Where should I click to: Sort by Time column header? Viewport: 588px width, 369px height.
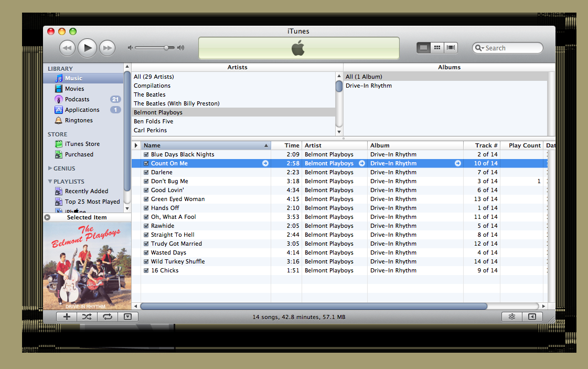point(286,145)
